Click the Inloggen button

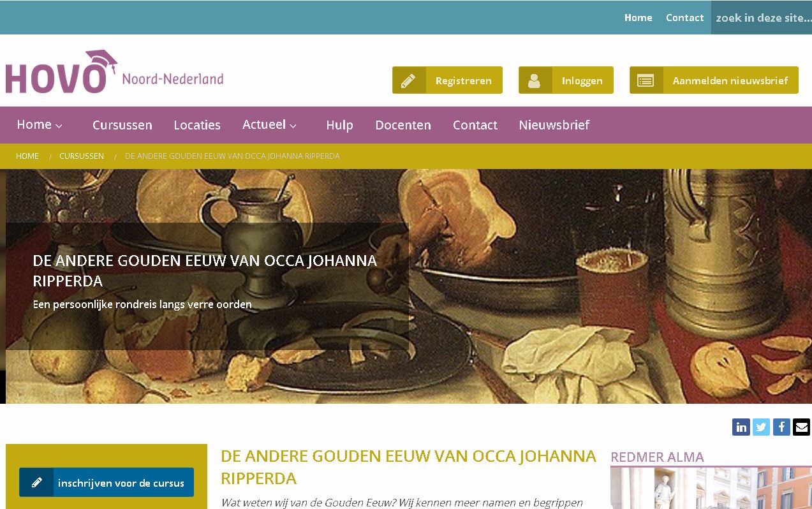pos(566,80)
